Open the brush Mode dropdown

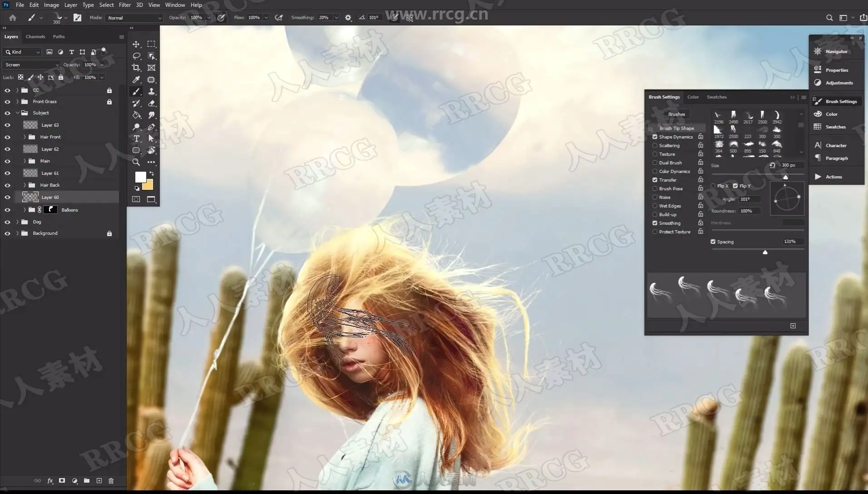coord(134,18)
